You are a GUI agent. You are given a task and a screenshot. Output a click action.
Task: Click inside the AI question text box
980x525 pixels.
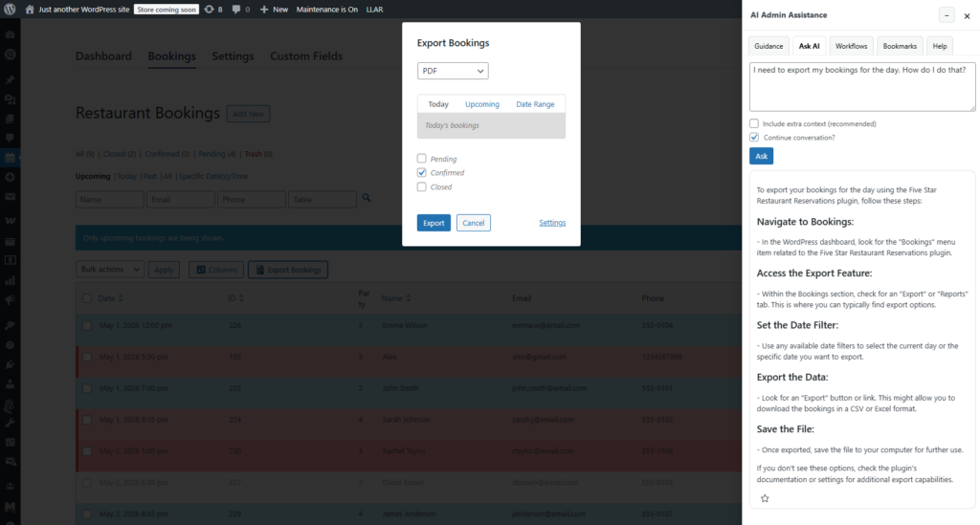pos(862,87)
